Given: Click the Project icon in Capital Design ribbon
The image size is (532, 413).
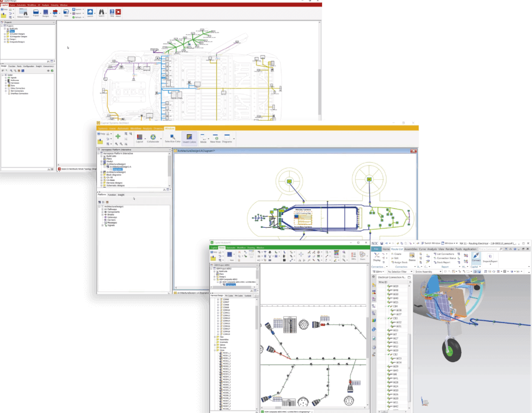Looking at the screenshot, I should [x=35, y=13].
